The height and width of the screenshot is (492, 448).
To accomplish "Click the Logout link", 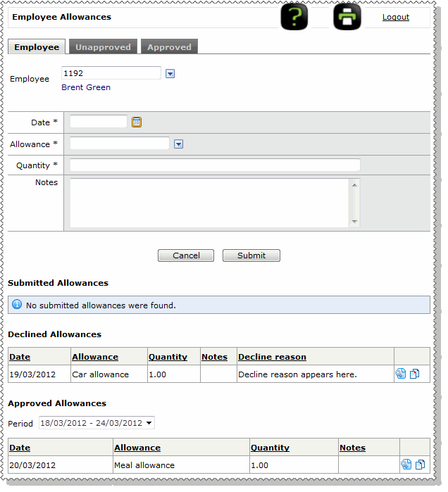I will pos(395,17).
